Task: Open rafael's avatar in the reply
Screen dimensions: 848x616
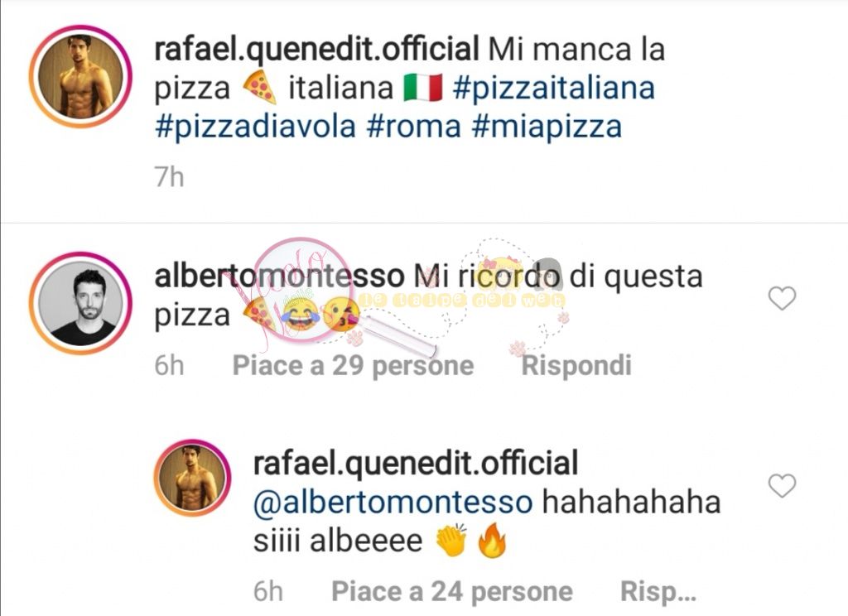Action: pyautogui.click(x=192, y=478)
